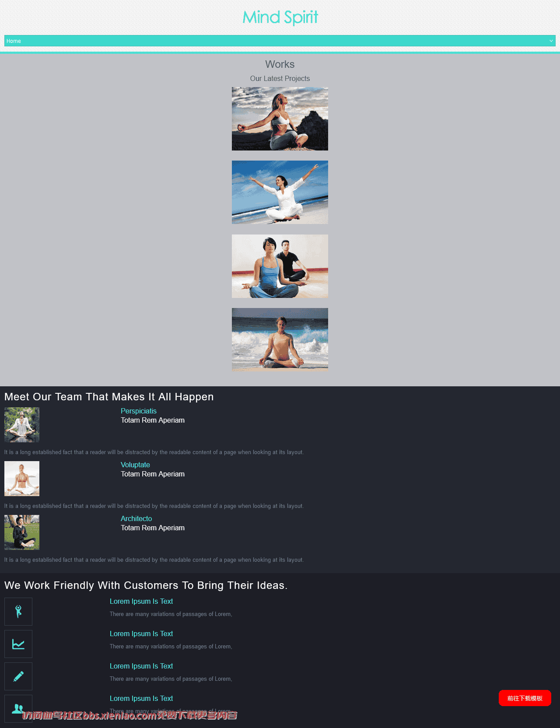Screen dimensions: 560x728
Task: Open the project thumbnail with the woman in white on the beach
Action: [280, 192]
